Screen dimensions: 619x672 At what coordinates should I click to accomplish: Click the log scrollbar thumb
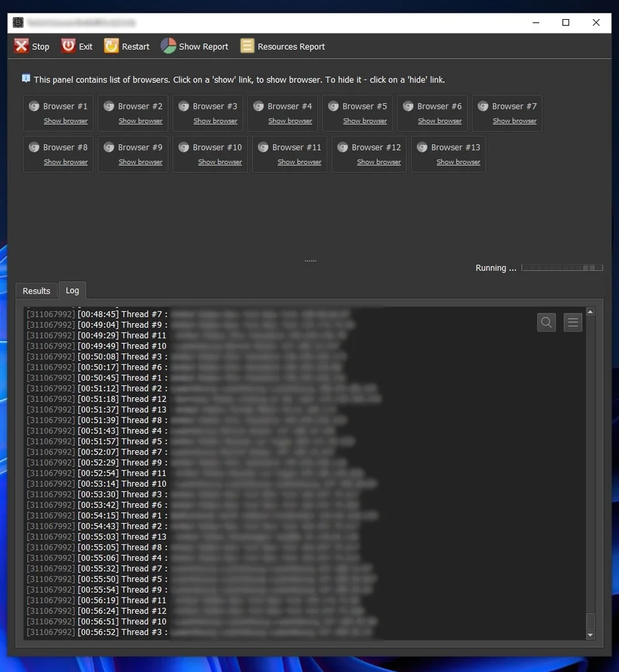590,621
